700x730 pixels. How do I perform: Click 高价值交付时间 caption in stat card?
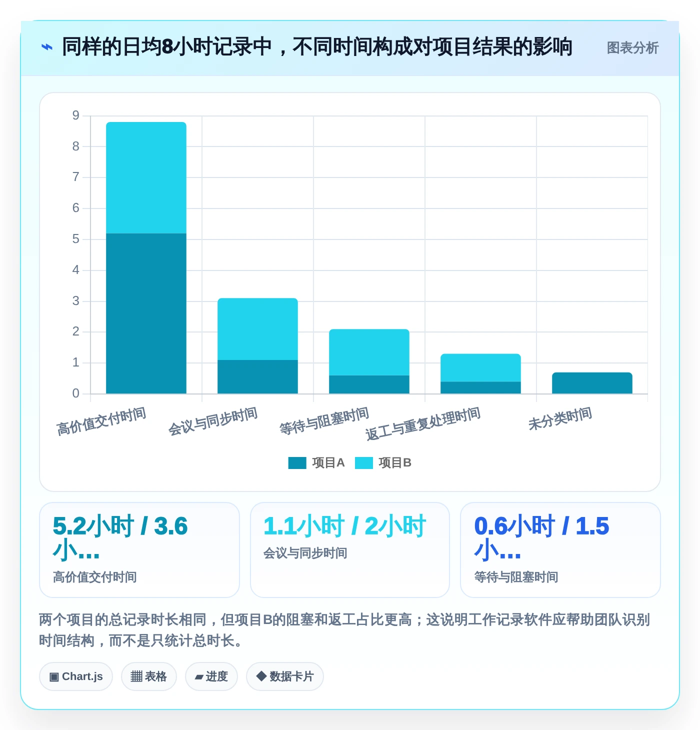point(95,577)
